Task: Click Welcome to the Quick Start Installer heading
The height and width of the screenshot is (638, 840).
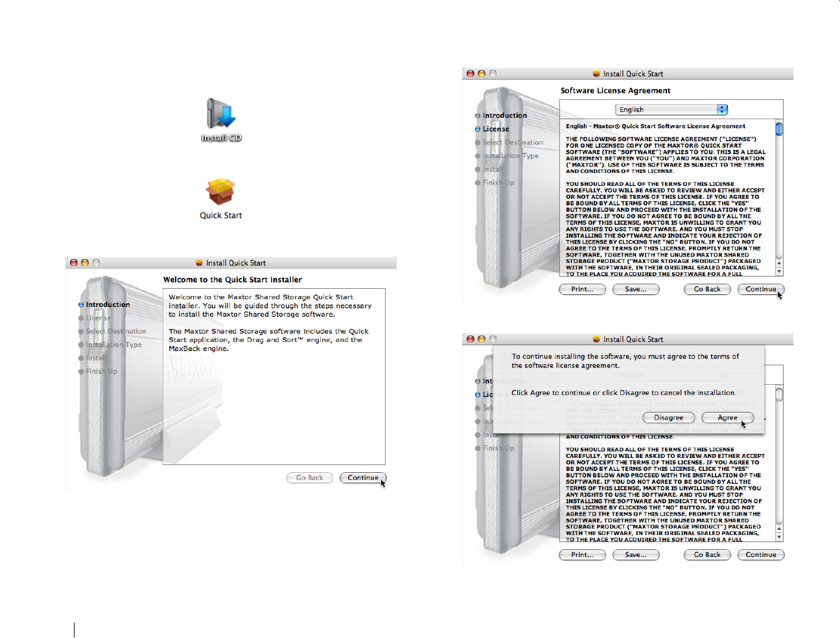Action: [233, 280]
